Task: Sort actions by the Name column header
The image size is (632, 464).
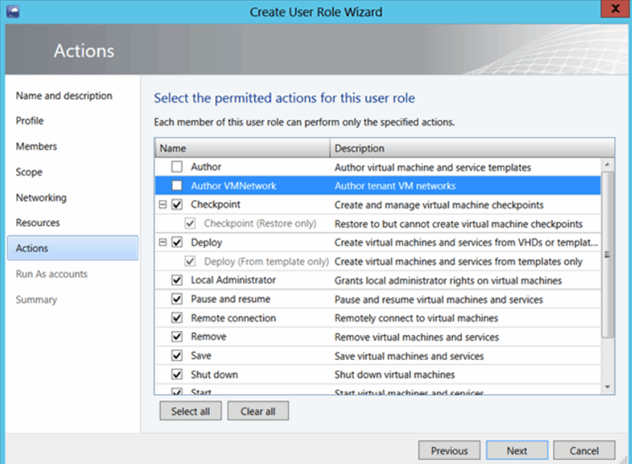Action: point(242,148)
